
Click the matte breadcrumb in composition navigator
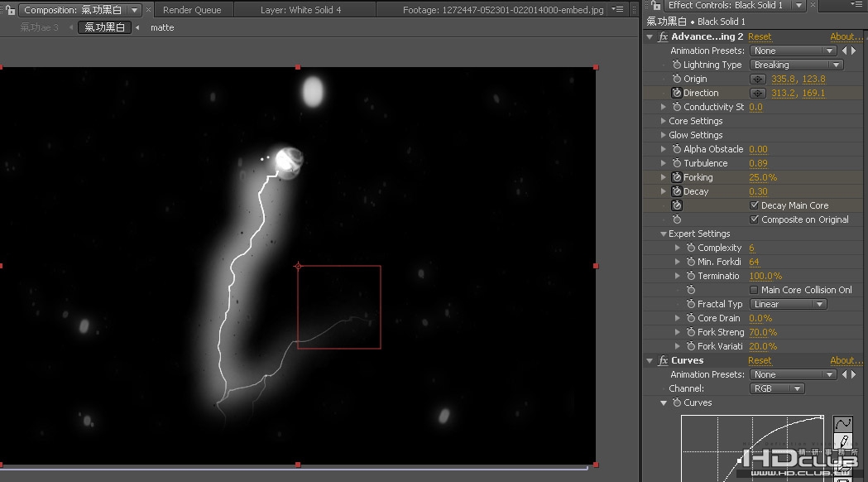click(x=162, y=27)
